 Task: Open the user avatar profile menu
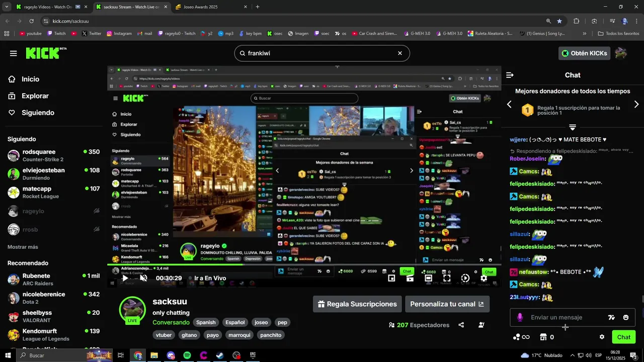621,53
